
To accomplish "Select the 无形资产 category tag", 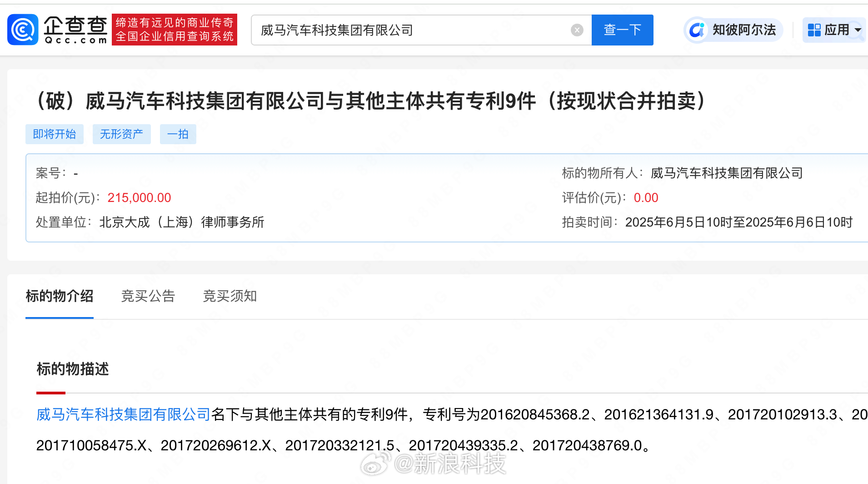I will [122, 134].
